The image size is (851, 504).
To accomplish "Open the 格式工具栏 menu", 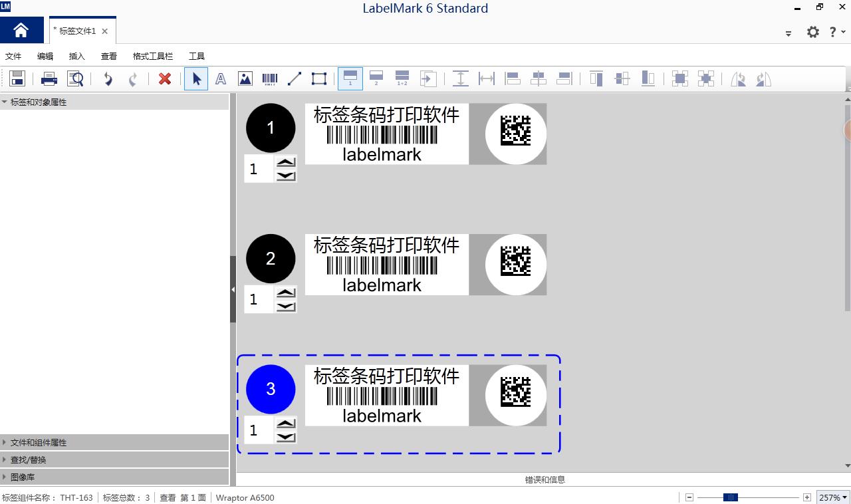I will (x=152, y=57).
